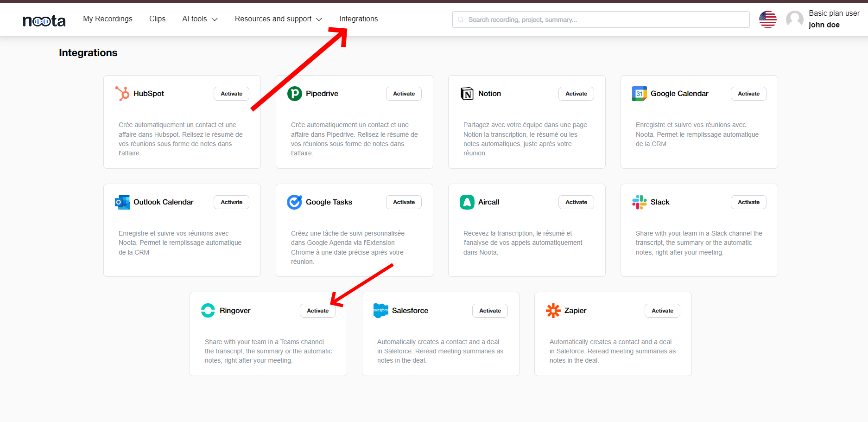Click the HubSpot logo icon
The image size is (868, 422).
click(x=122, y=94)
